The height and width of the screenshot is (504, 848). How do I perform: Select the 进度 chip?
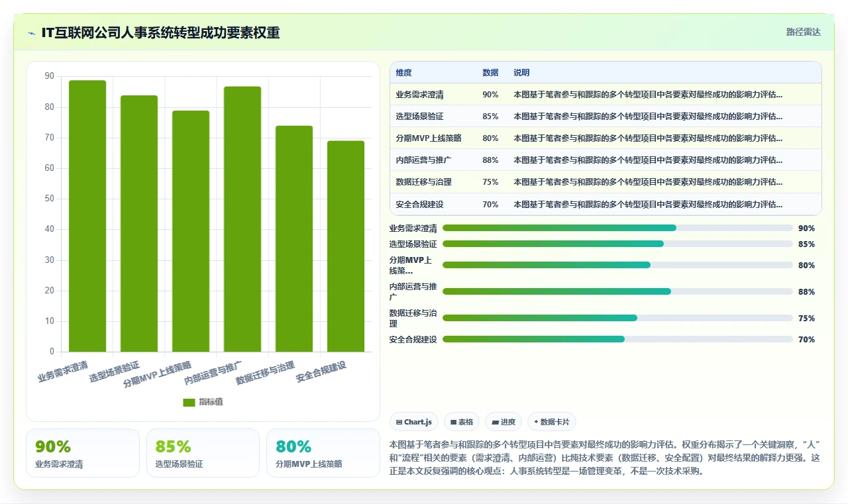[x=503, y=422]
